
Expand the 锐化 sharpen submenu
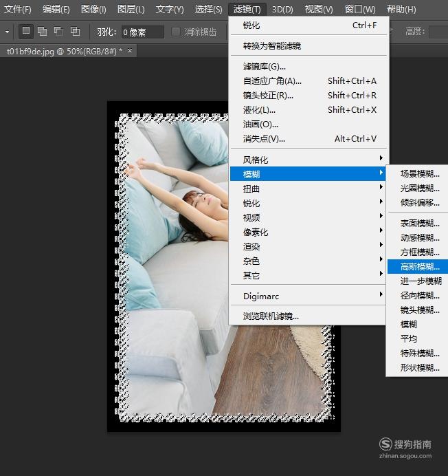(x=308, y=203)
